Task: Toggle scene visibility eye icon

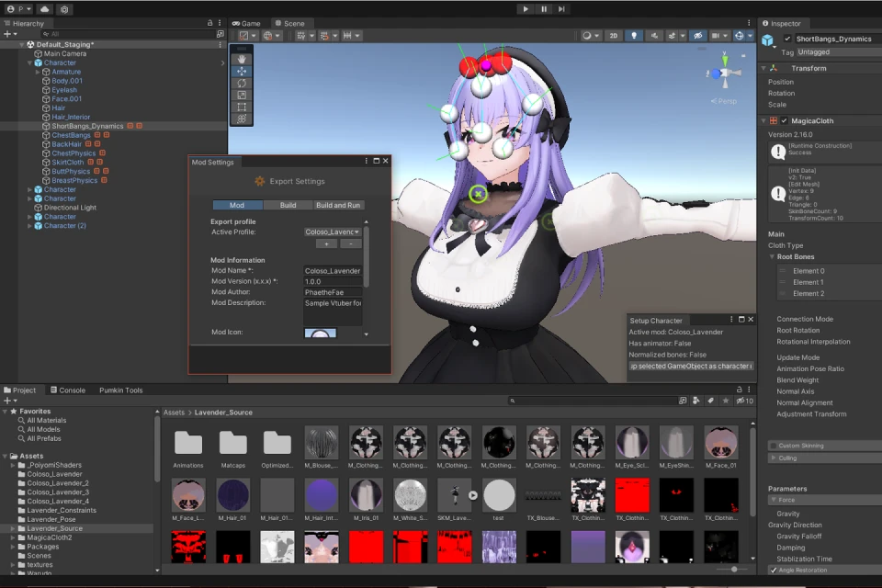Action: pyautogui.click(x=697, y=36)
